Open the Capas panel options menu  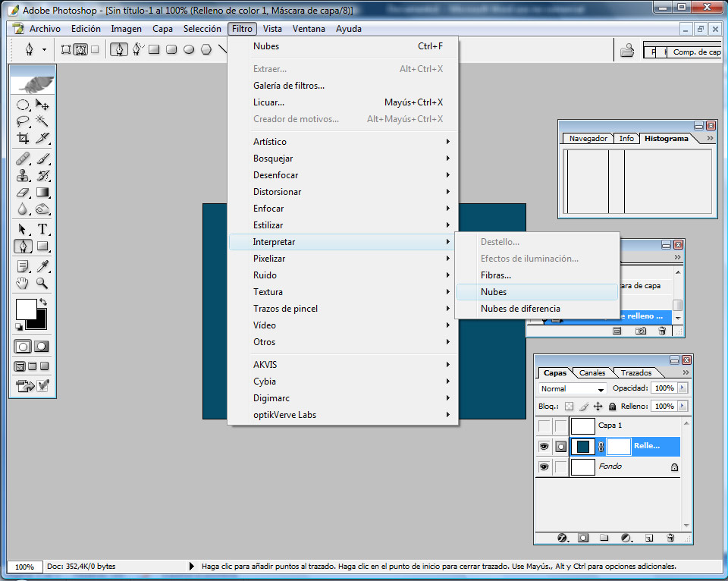[686, 372]
